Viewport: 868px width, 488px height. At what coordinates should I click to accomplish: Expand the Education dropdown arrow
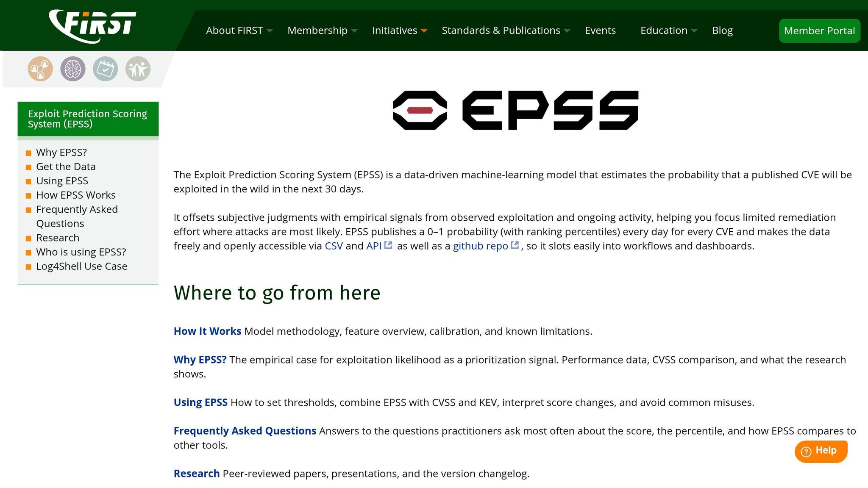point(694,31)
